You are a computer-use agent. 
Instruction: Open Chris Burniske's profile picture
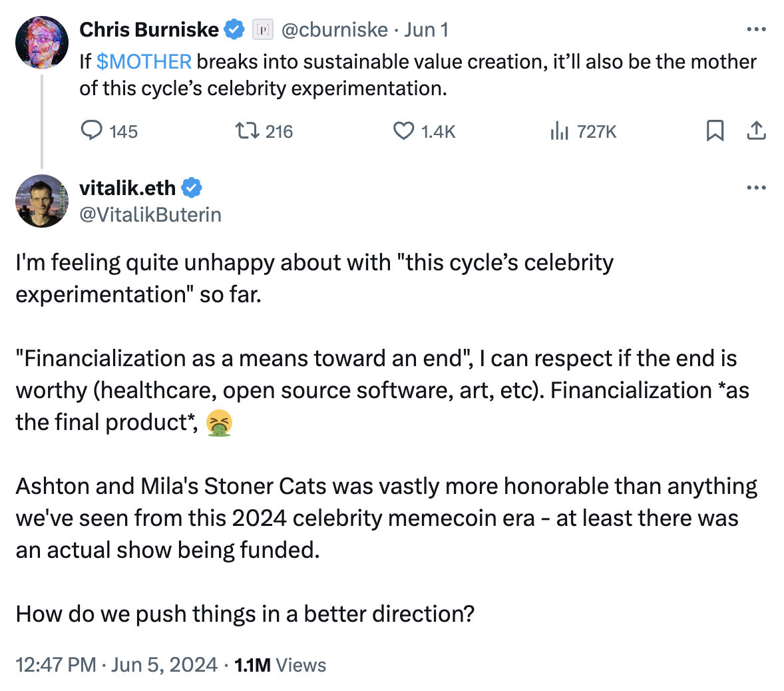41,41
